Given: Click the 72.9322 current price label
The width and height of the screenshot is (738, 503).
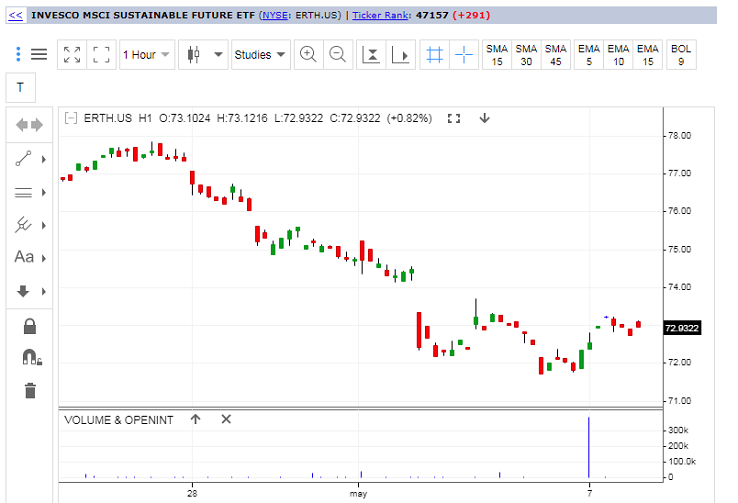Looking at the screenshot, I should pyautogui.click(x=682, y=327).
